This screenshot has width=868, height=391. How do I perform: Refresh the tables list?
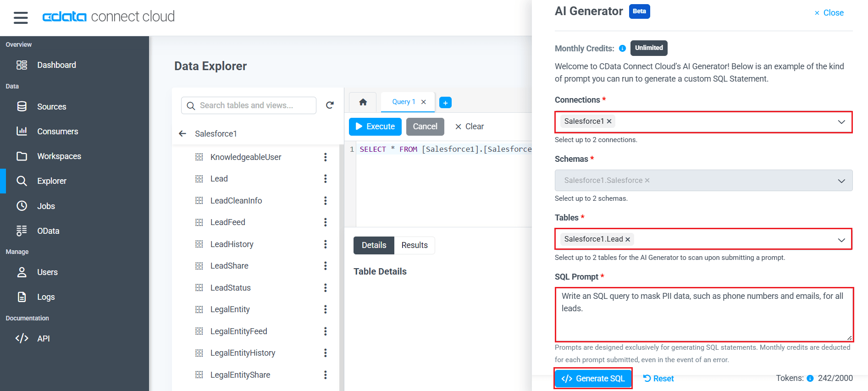click(330, 105)
